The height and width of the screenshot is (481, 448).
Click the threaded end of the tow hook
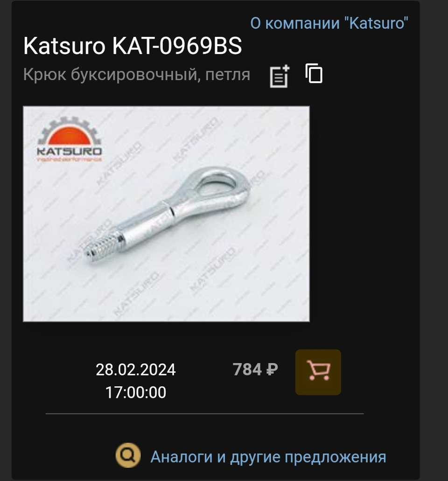103,245
